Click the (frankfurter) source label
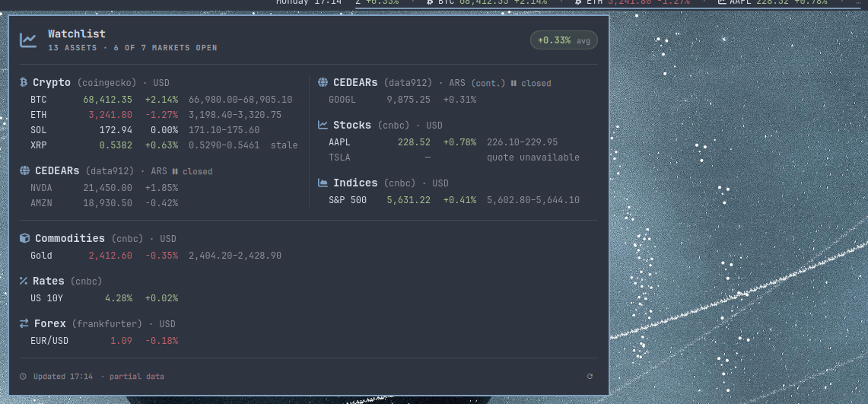 (x=107, y=324)
